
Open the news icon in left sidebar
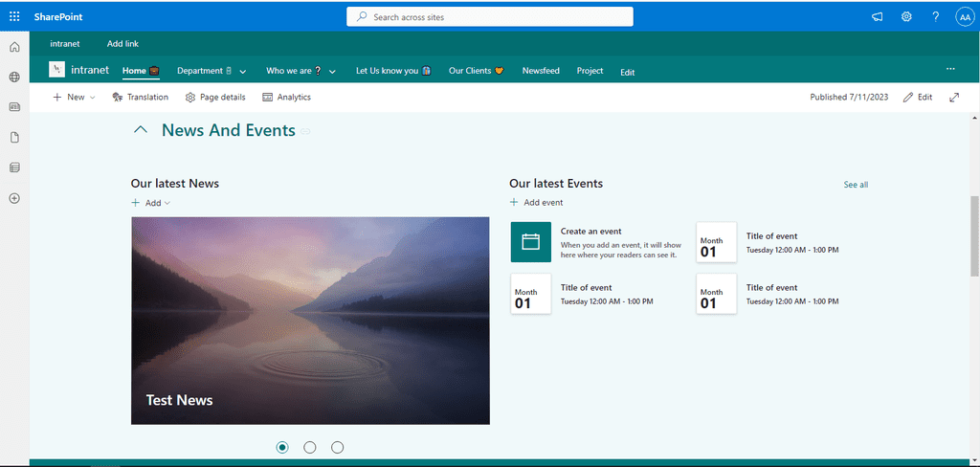[14, 107]
